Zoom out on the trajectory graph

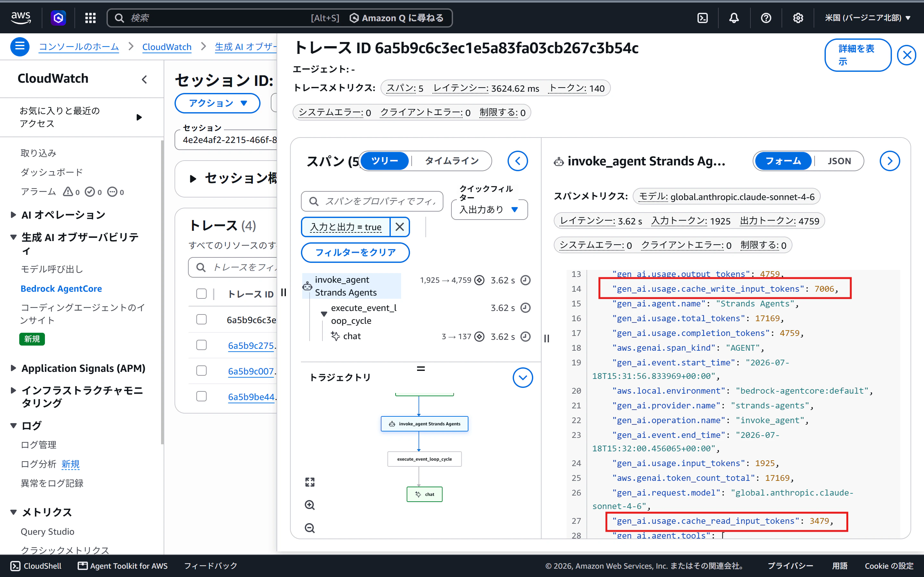(310, 528)
